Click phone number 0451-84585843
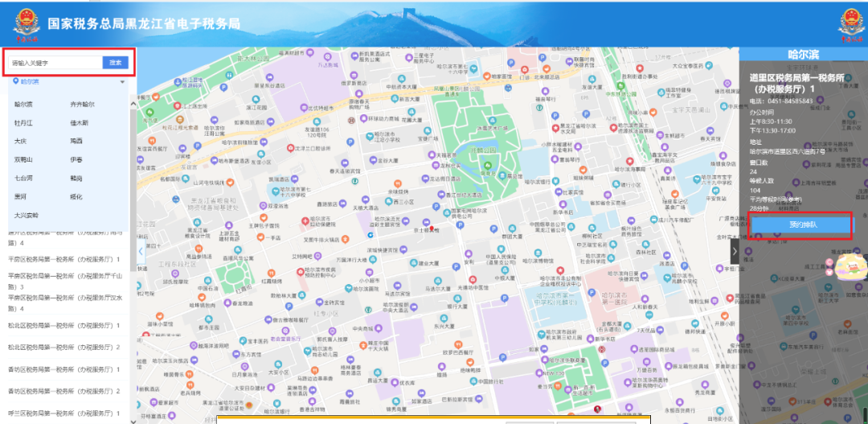The height and width of the screenshot is (424, 868). pyautogui.click(x=788, y=101)
